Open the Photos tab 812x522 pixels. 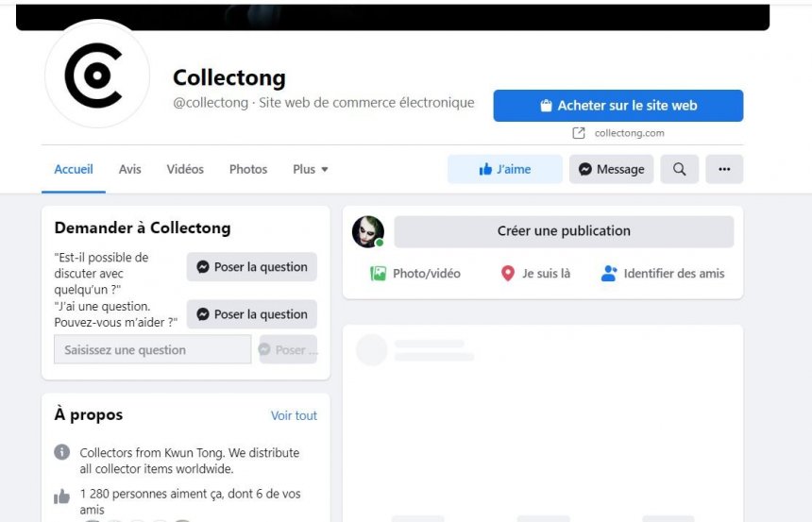pos(248,169)
